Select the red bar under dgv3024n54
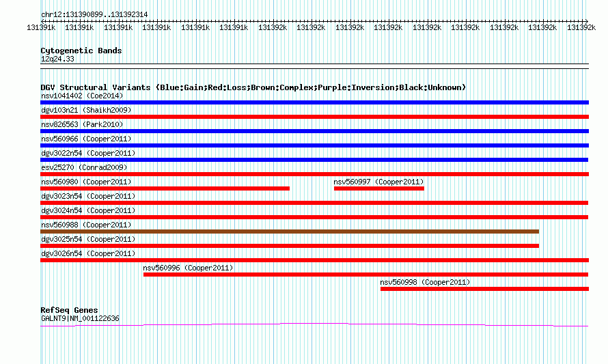The image size is (608, 364). 314,217
